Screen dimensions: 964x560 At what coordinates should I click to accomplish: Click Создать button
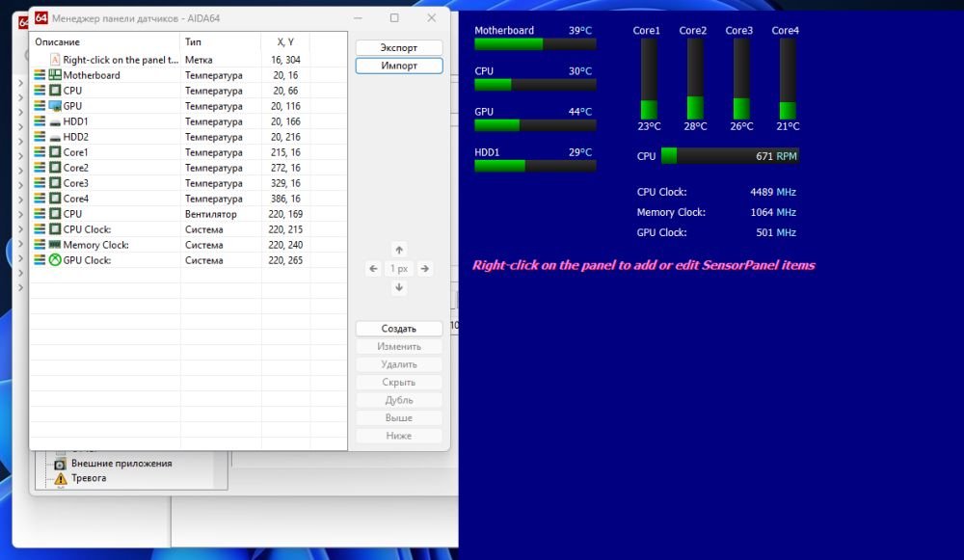[x=399, y=329]
